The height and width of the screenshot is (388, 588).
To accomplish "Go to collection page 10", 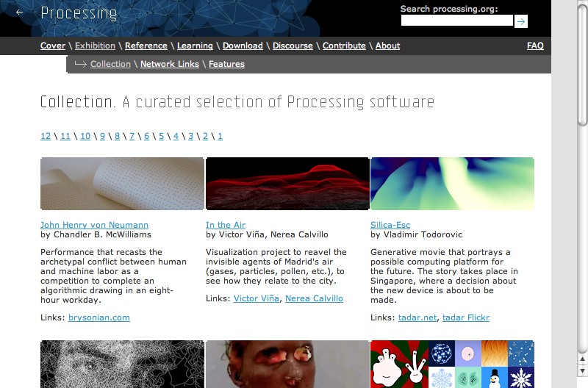I will 85,136.
